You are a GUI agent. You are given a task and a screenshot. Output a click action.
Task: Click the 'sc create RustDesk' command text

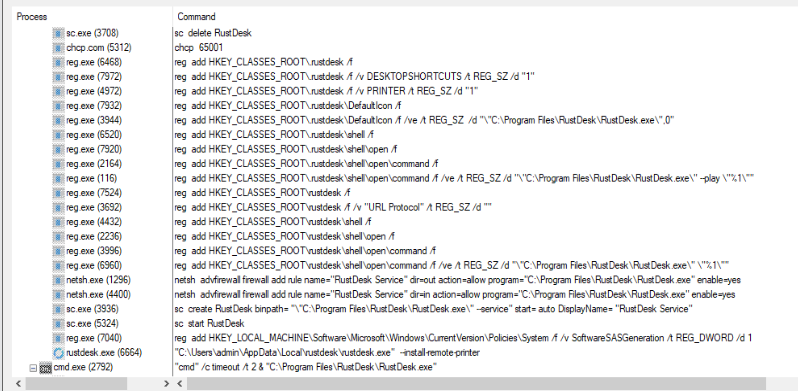click(434, 309)
